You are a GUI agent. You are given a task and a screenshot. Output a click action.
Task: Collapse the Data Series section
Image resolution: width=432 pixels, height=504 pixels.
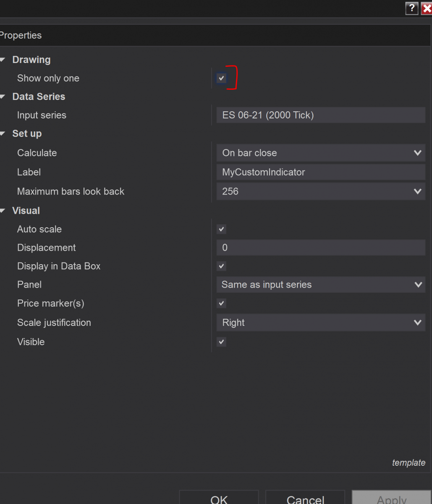coord(3,97)
